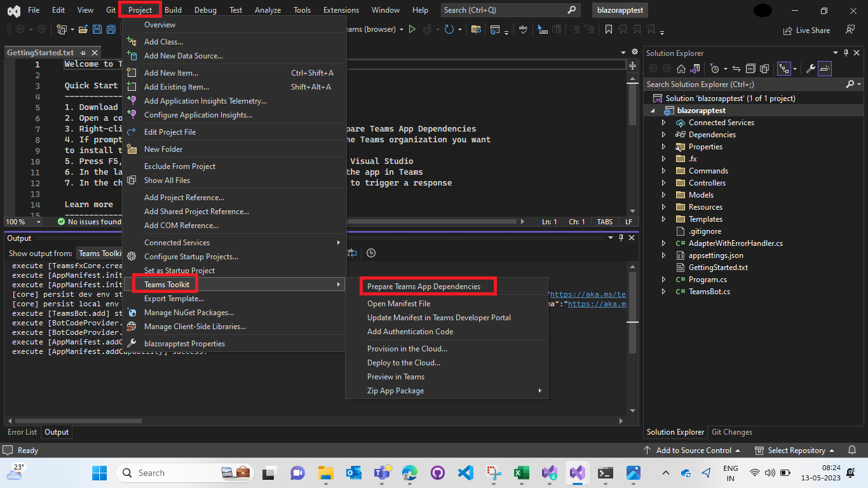
Task: Toggle pin on GettingStarted.txt tab
Action: 83,53
